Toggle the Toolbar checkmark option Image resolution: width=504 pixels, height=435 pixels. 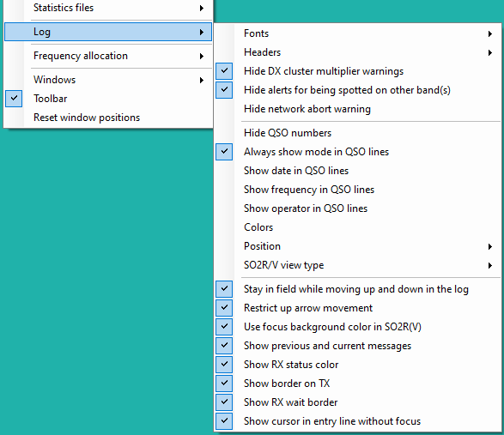[x=108, y=99]
